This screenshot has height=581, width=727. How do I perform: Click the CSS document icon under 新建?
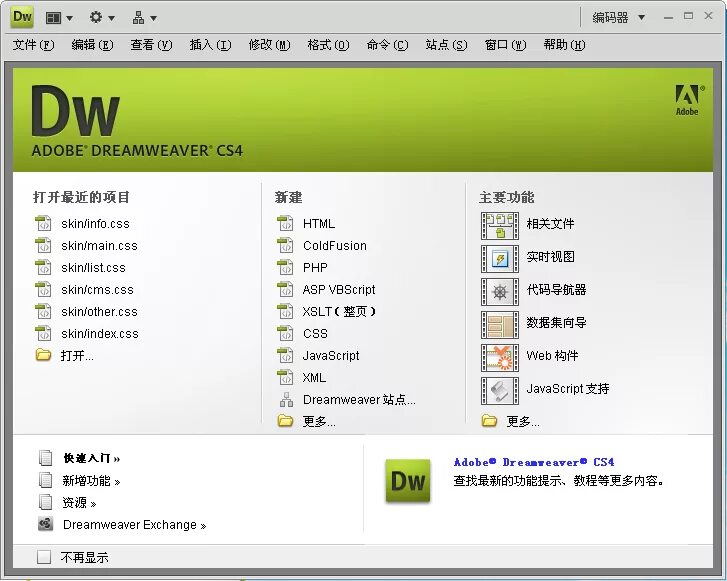point(285,333)
